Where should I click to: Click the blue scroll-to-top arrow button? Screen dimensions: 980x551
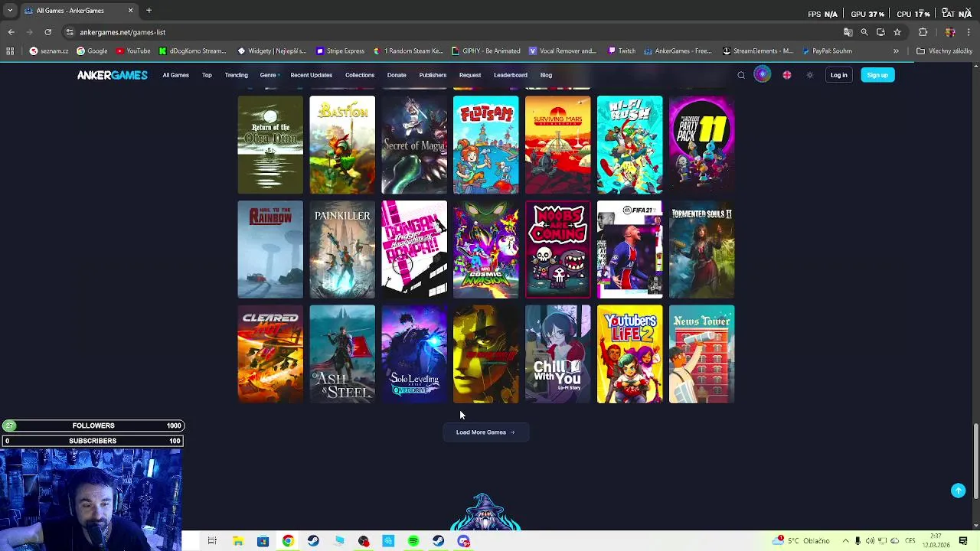(958, 491)
